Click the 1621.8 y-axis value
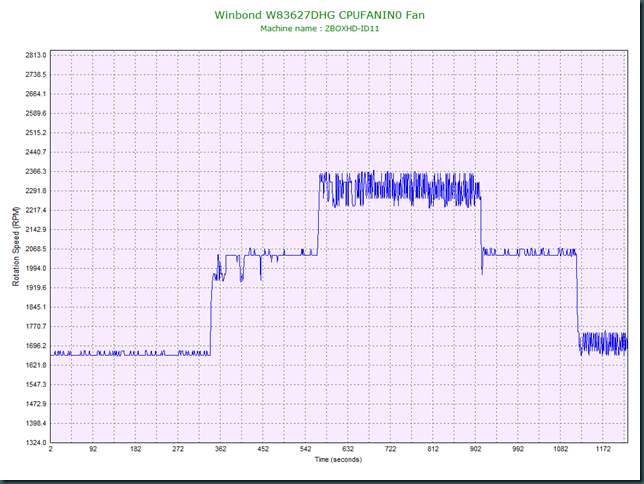 (x=36, y=365)
